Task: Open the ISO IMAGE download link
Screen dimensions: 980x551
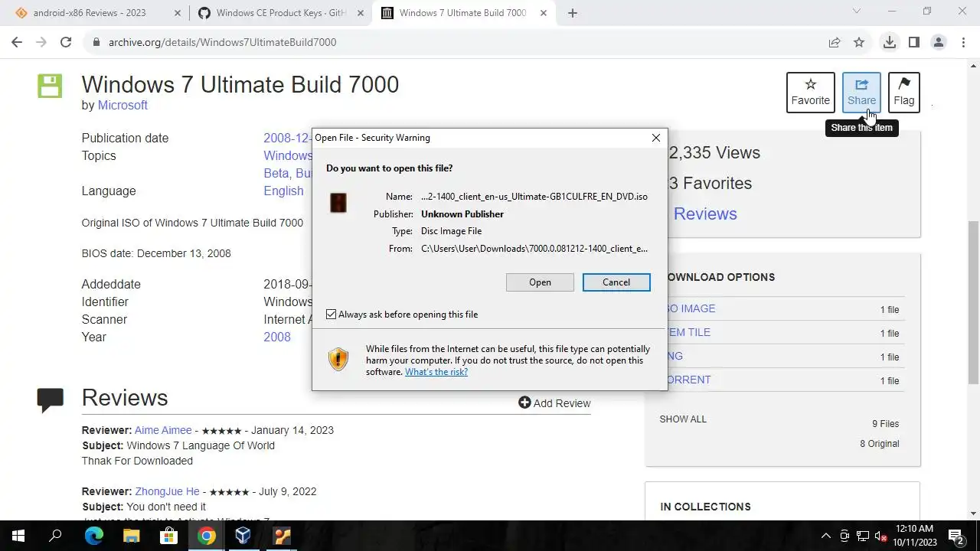Action: tap(691, 308)
